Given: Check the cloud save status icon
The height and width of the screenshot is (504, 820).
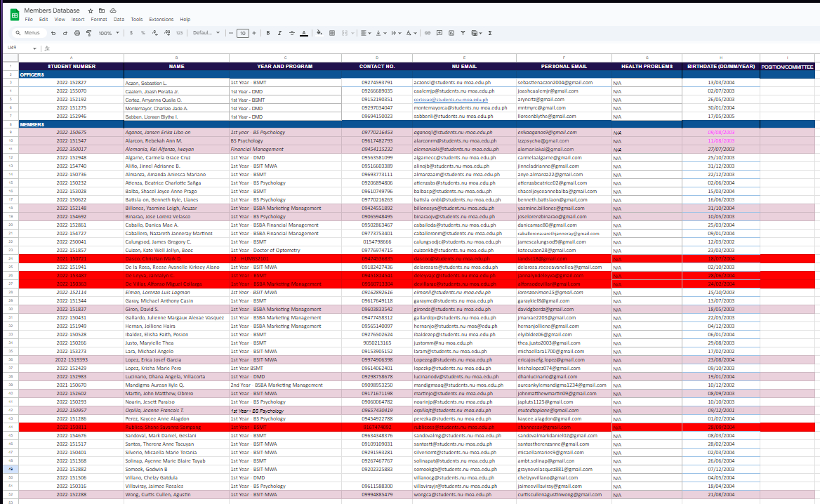Looking at the screenshot, I should coord(113,11).
